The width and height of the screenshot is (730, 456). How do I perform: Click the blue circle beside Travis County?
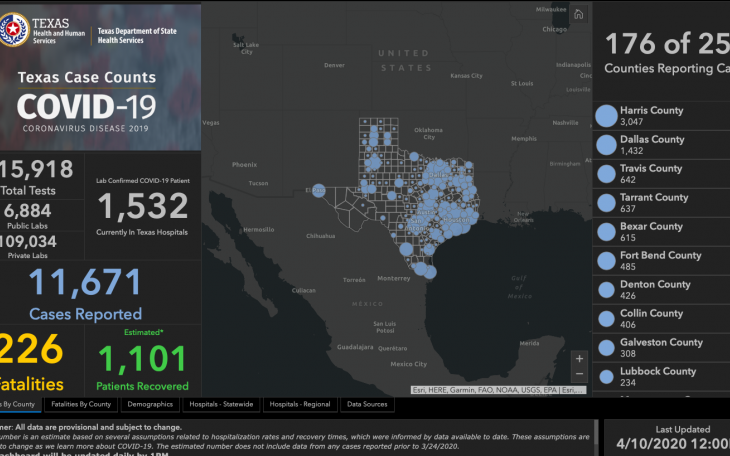pos(606,175)
